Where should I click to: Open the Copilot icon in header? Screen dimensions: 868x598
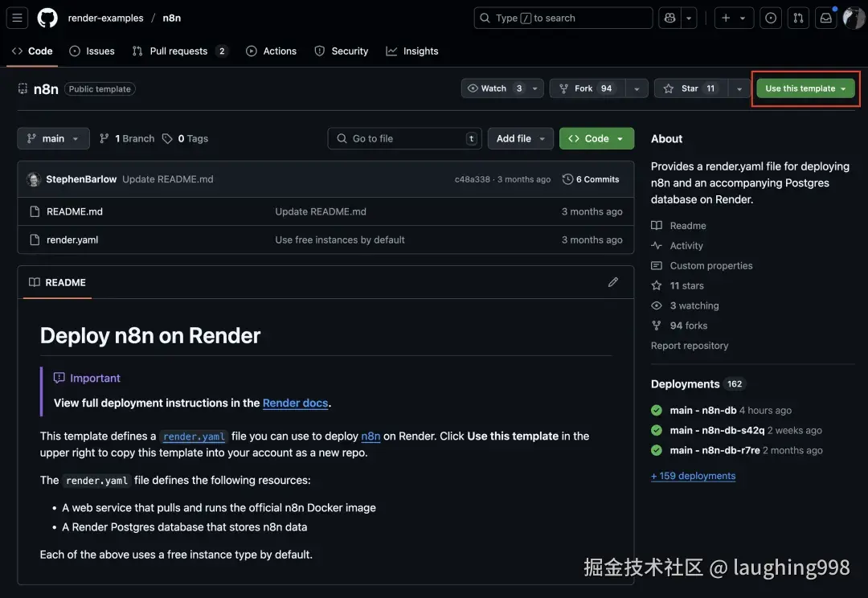669,18
